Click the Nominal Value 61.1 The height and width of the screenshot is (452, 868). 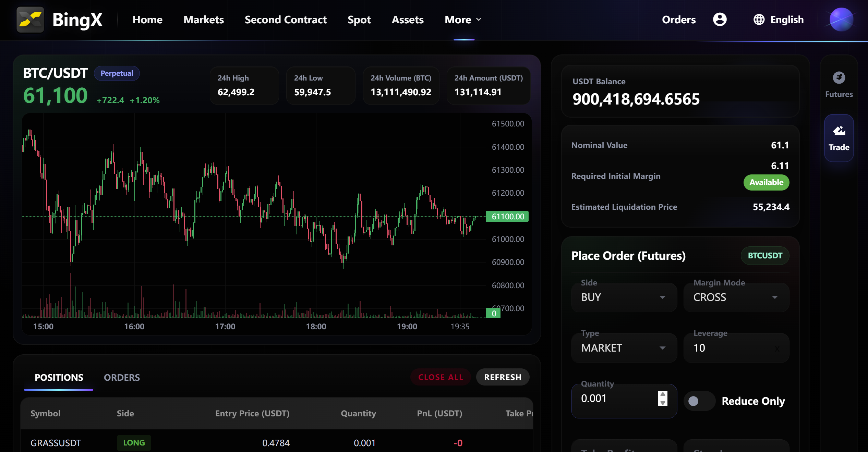(780, 145)
